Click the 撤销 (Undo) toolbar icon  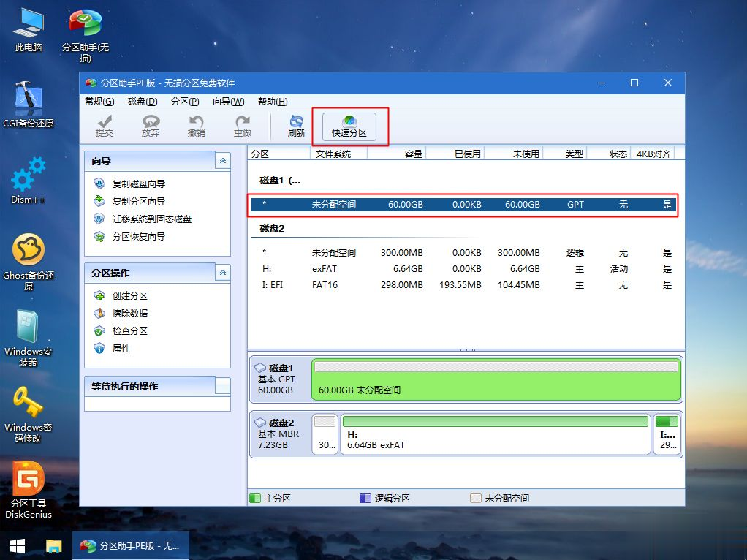(199, 125)
